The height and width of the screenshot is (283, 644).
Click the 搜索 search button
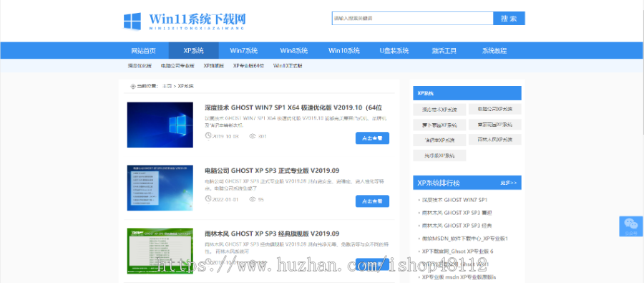[x=509, y=19]
